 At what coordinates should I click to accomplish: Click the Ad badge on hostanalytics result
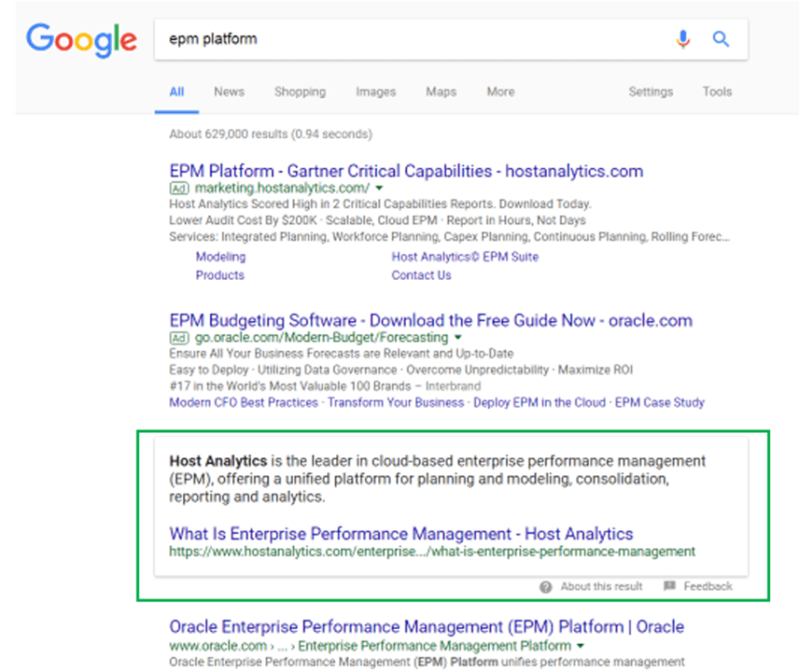coord(179,189)
